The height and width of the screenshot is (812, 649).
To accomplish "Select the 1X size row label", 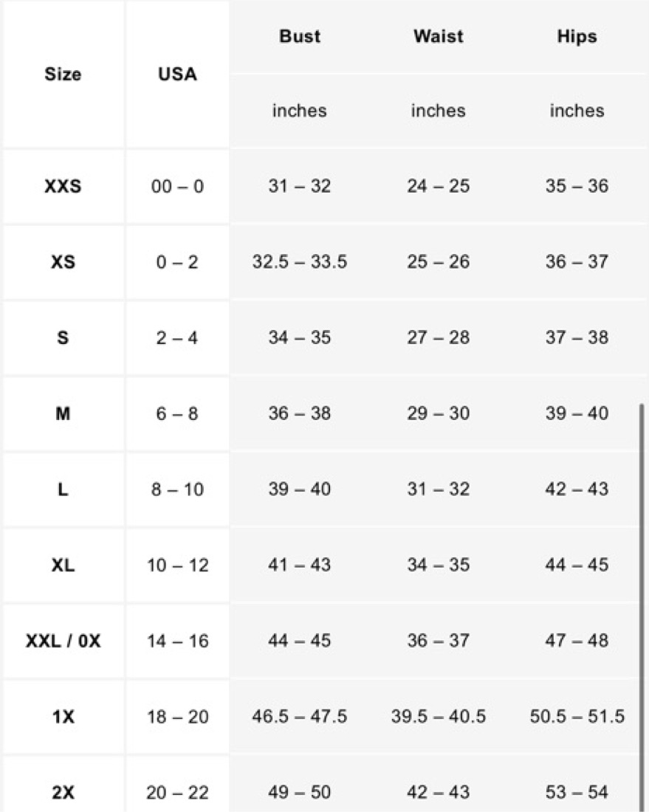I will click(x=63, y=717).
